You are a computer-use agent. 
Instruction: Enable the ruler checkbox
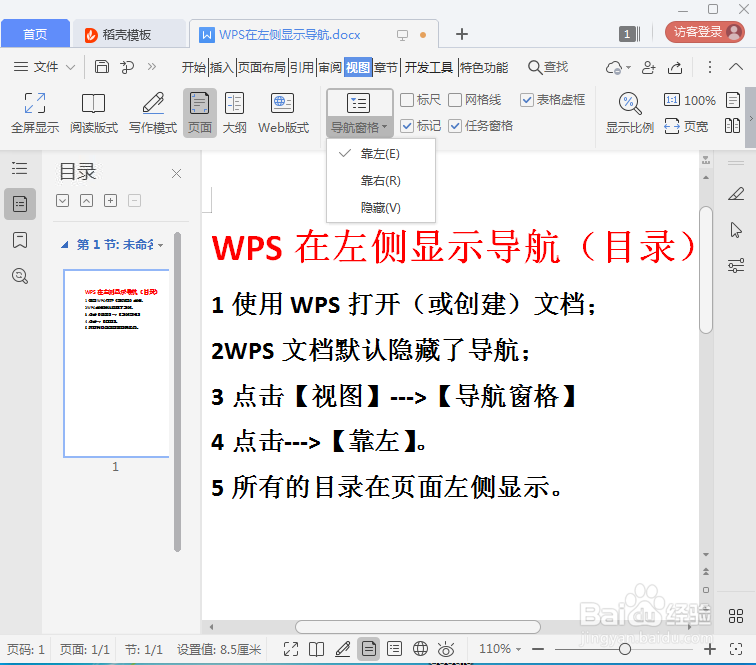point(407,100)
